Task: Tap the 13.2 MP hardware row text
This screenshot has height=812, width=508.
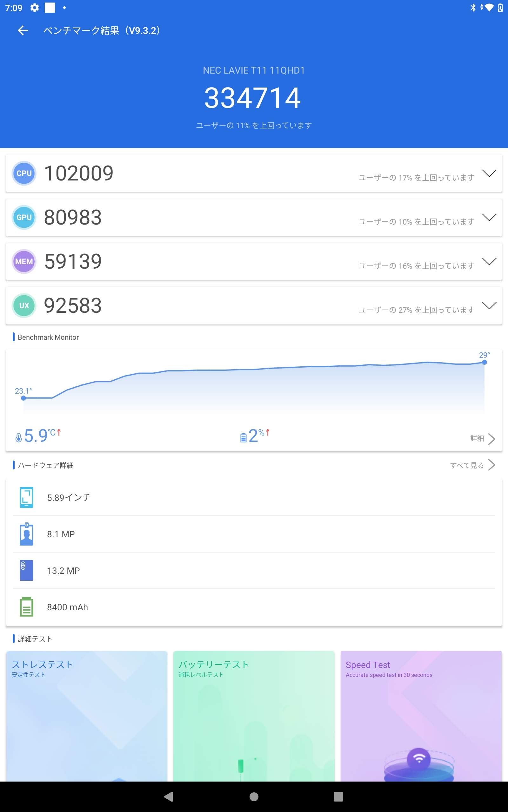Action: 63,571
